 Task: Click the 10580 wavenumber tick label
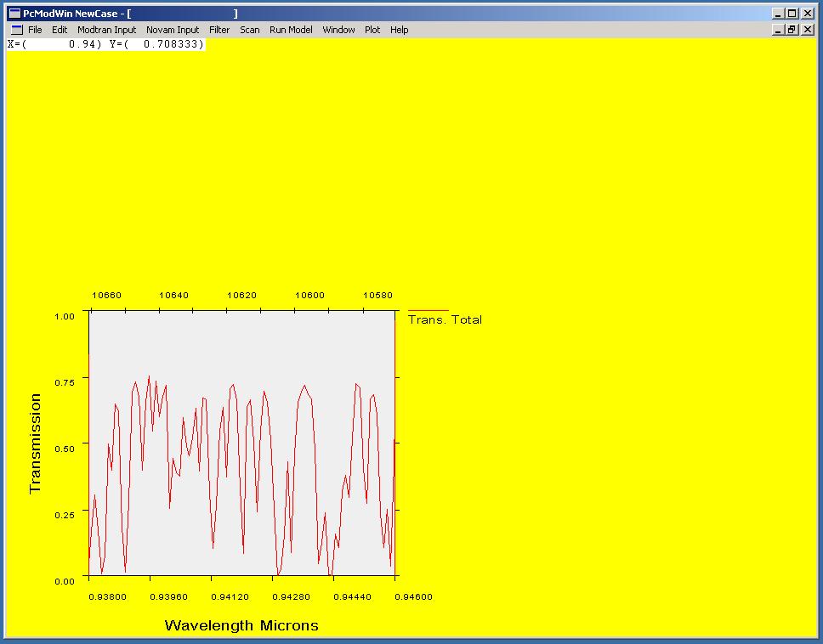[x=377, y=296]
